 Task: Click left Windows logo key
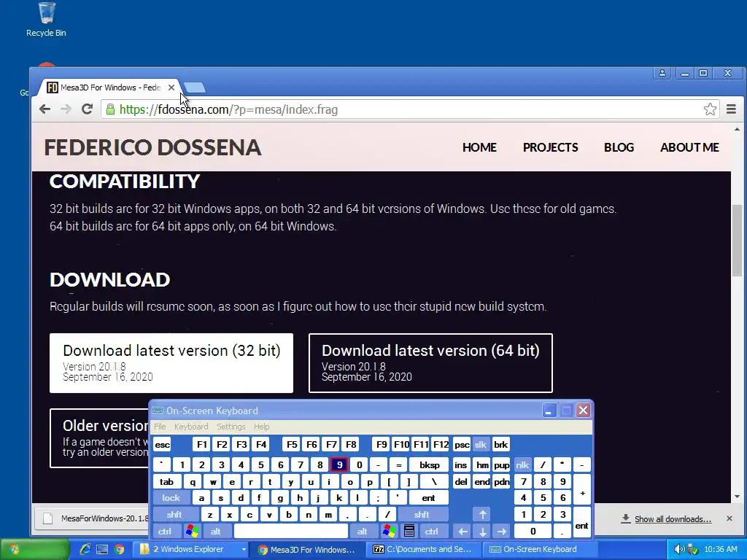192,532
